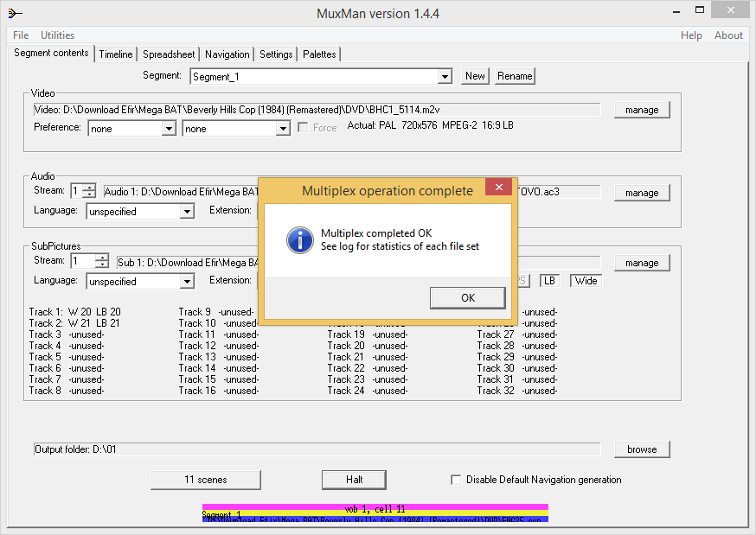
Task: Switch to the Palettes tab
Action: (319, 54)
